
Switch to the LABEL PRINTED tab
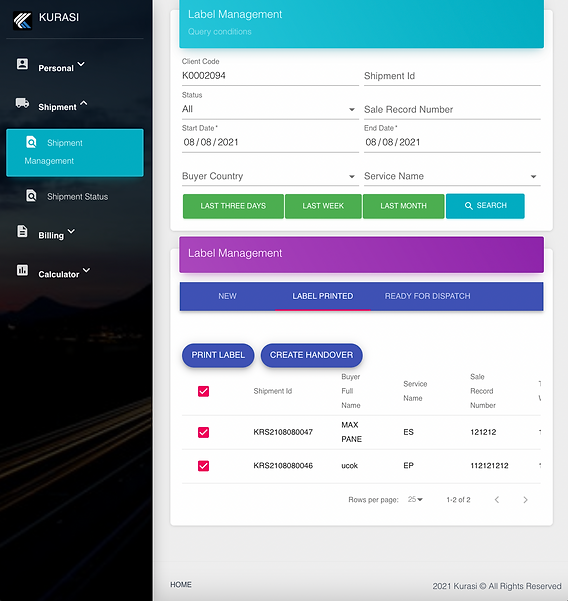point(323,296)
